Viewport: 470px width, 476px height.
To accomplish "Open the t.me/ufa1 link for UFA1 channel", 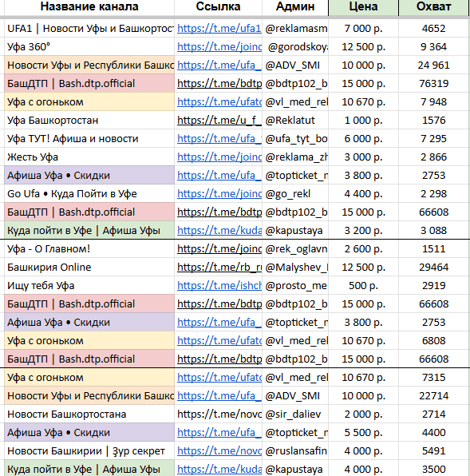I will (219, 29).
